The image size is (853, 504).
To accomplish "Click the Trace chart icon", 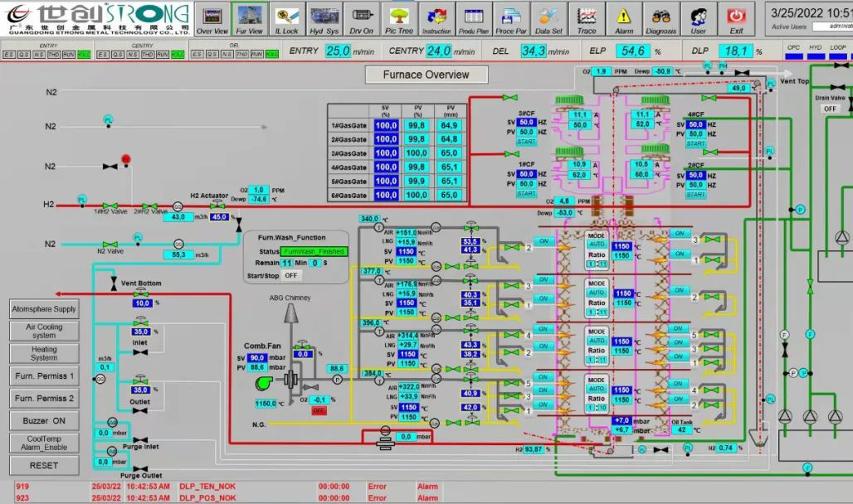I will tap(587, 18).
